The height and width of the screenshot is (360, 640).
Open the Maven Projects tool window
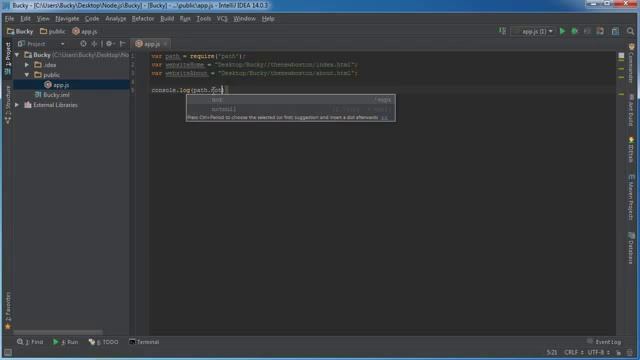pyautogui.click(x=631, y=198)
